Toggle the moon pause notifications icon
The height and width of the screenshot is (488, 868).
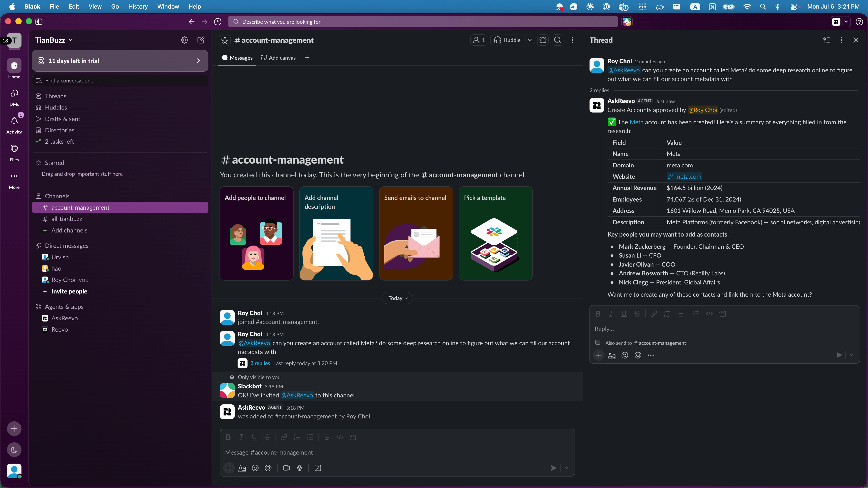tap(14, 450)
